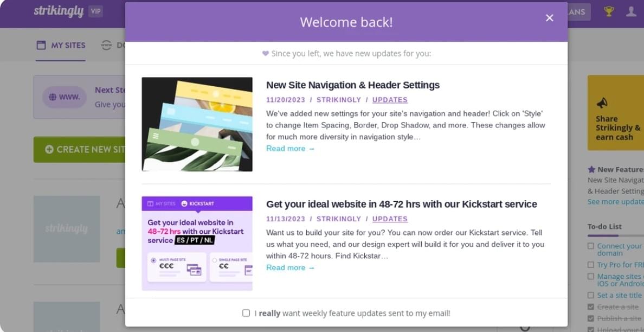Click the Strikingly logo
This screenshot has width=644, height=332.
[x=59, y=11]
